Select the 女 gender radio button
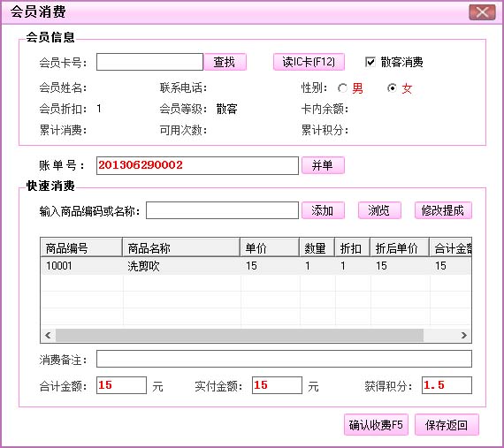This screenshot has height=448, width=504. pos(392,87)
